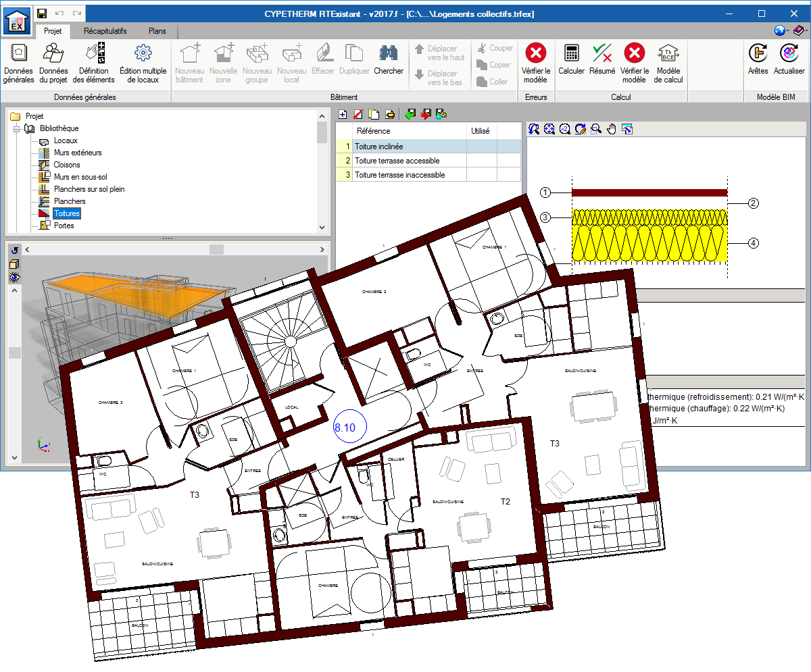The height and width of the screenshot is (672, 811).
Task: Select the Projet root folder
Action: pos(34,116)
